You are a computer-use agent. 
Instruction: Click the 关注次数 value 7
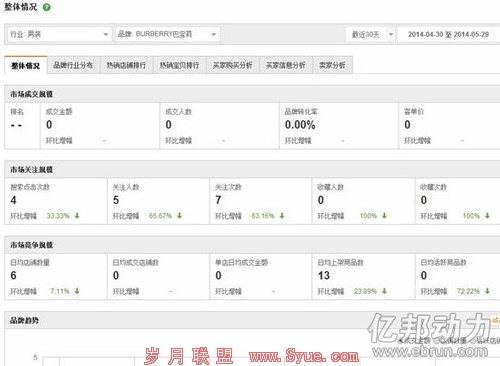coord(218,200)
